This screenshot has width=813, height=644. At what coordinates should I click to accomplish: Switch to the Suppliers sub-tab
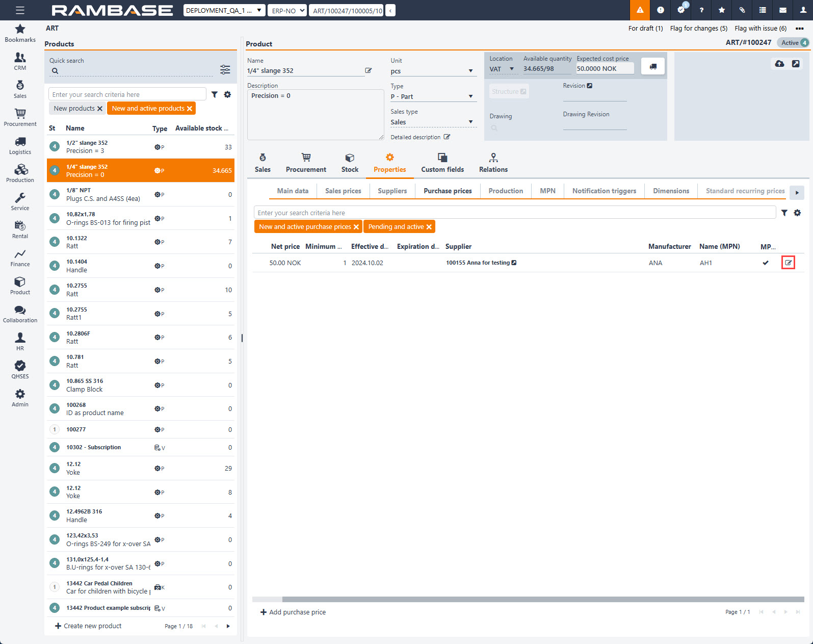pos(392,191)
